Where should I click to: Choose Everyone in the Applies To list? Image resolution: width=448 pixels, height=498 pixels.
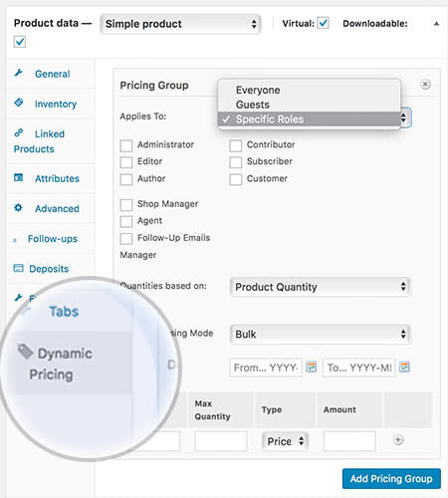[258, 90]
